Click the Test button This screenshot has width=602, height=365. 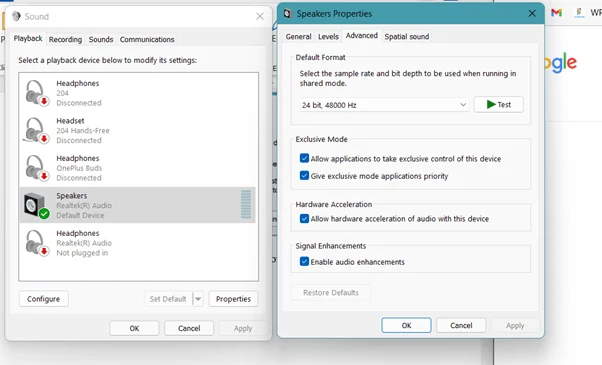coord(499,104)
